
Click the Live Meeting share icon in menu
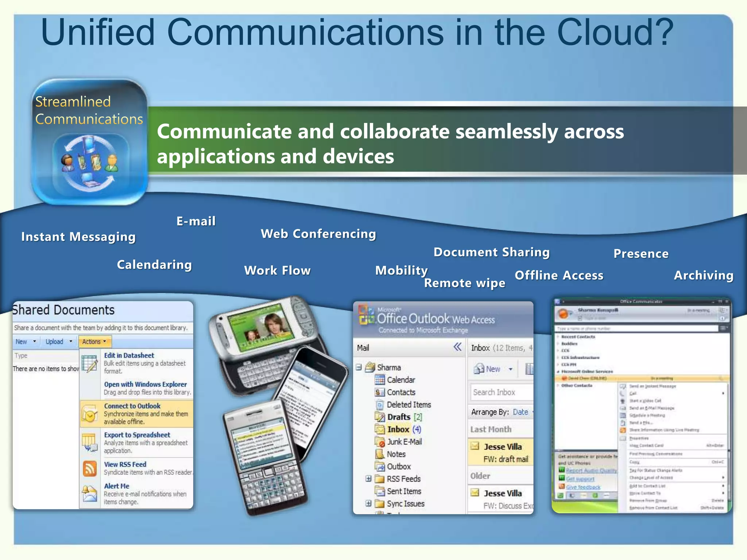(x=623, y=430)
